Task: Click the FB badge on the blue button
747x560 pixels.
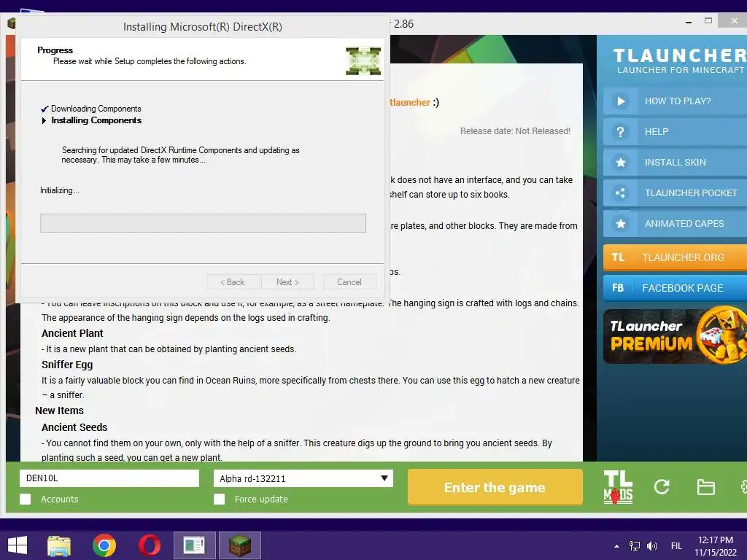Action: coord(618,288)
